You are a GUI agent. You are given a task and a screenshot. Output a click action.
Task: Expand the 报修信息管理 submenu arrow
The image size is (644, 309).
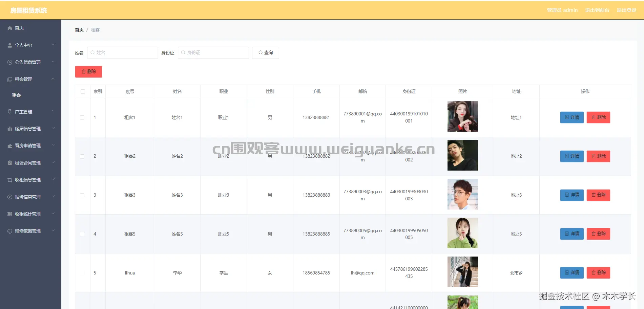coord(53,197)
